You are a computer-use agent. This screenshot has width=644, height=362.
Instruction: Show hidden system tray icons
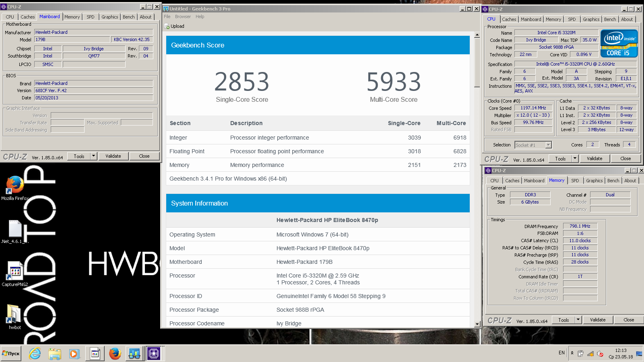[572, 353]
